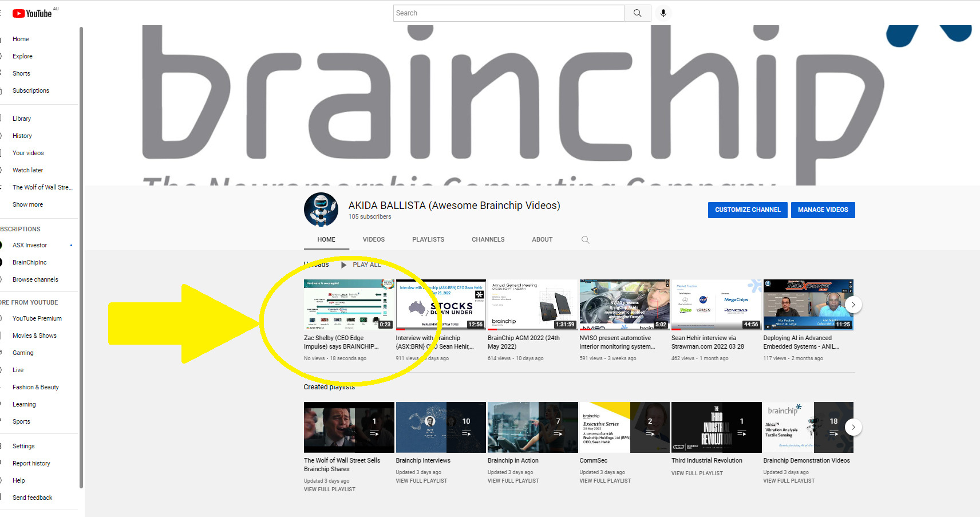Image resolution: width=980 pixels, height=517 pixels.
Task: Activate voice search microphone
Action: 663,13
